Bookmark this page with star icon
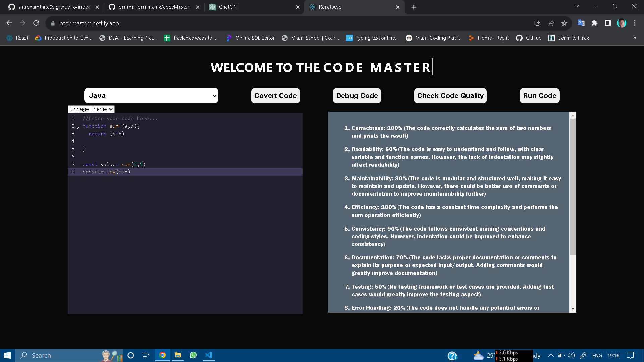 (x=564, y=23)
